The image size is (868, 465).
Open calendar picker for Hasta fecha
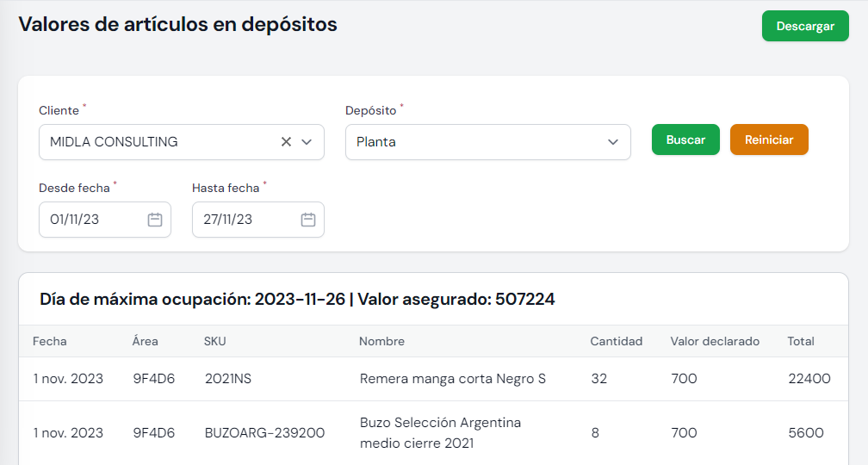(x=308, y=220)
